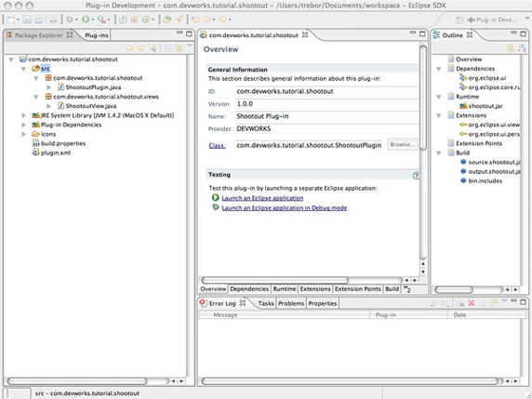Click Launch an Eclipse application link
The width and height of the screenshot is (532, 399).
262,198
